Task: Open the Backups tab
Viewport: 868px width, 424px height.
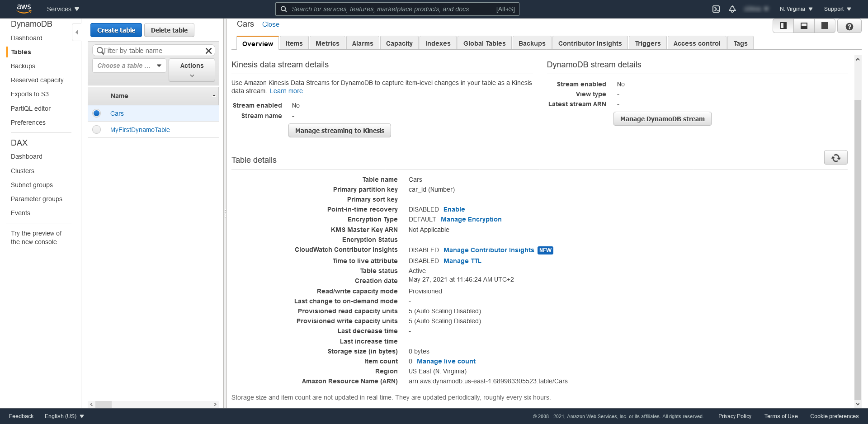Action: (532, 43)
